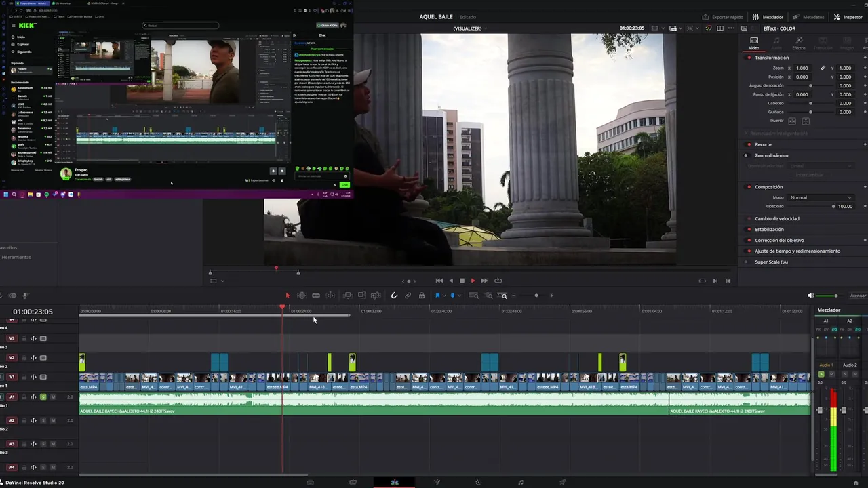Screen dimensions: 868x488
Task: Select the arrow selection tool in timeline toolbar
Action: [x=288, y=296]
